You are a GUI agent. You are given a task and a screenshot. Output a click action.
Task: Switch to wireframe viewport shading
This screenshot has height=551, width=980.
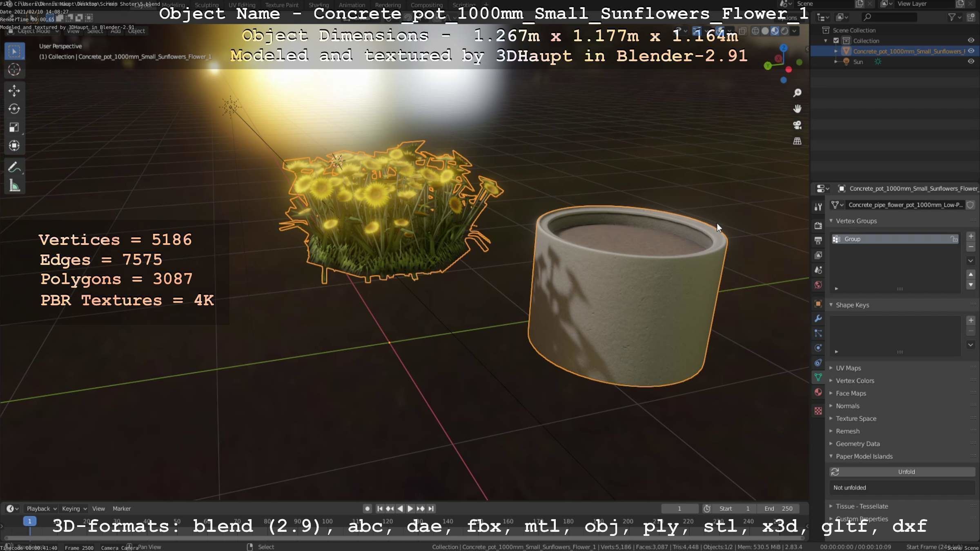coord(755,31)
